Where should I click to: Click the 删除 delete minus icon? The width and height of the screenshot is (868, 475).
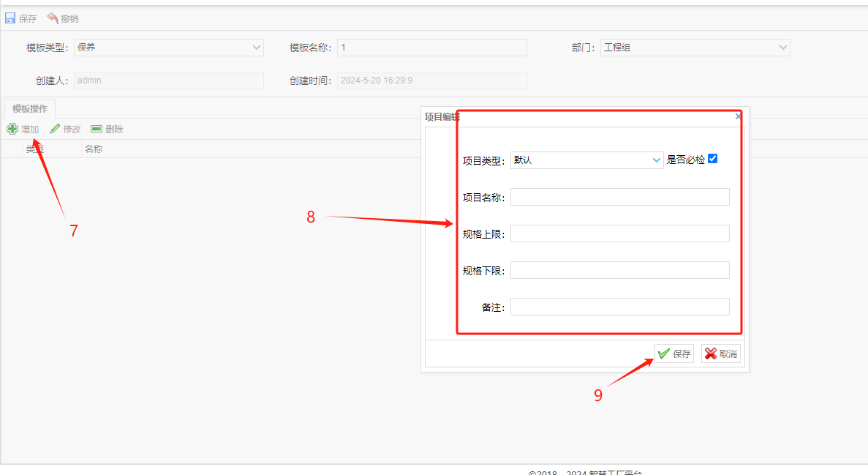click(x=97, y=129)
